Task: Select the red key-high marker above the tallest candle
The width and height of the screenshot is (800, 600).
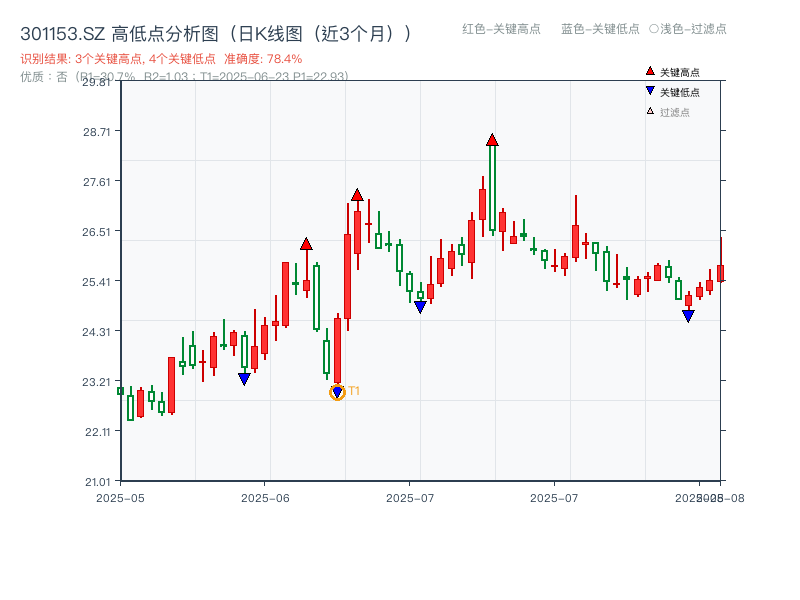Action: pyautogui.click(x=491, y=138)
